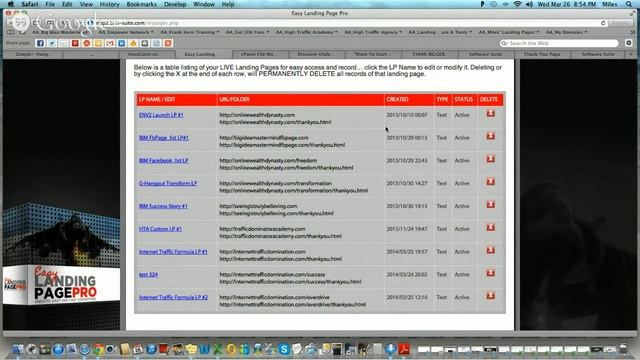Switch to the THINK BIGGER. tab
640x360 pixels.
coord(429,54)
